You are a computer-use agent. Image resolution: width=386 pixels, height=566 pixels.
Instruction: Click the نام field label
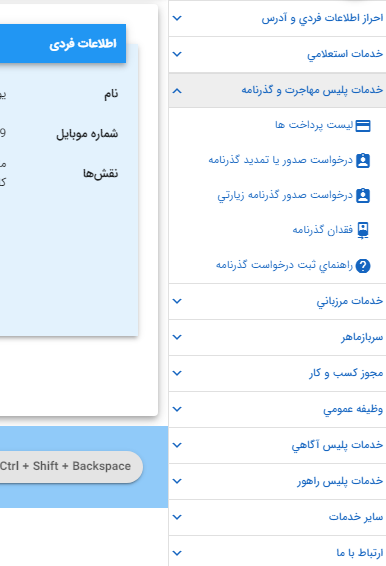click(x=111, y=94)
